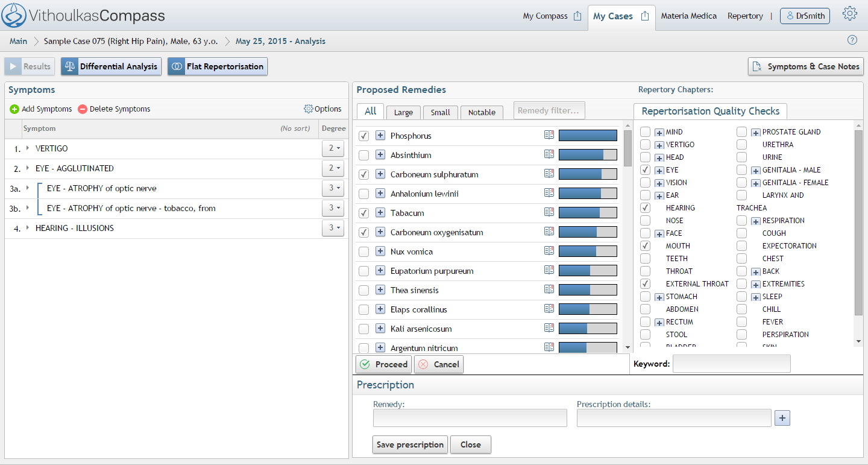Click the Keyword search field
Screen dimensions: 868x465
point(731,364)
